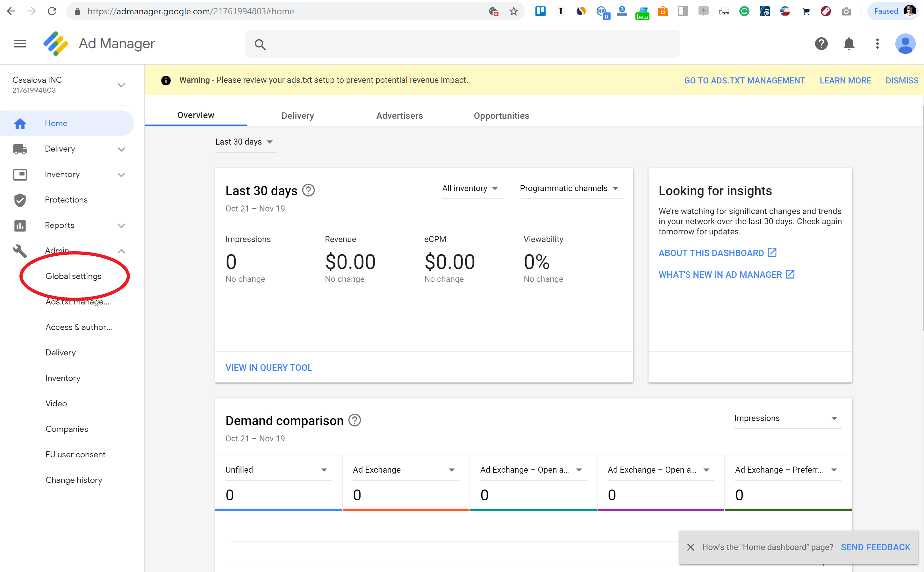Image resolution: width=924 pixels, height=572 pixels.
Task: Click the Reports chart icon
Action: pos(20,225)
